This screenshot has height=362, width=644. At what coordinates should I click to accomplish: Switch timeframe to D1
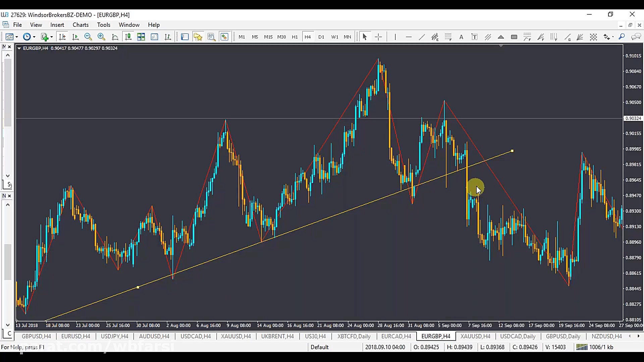321,37
